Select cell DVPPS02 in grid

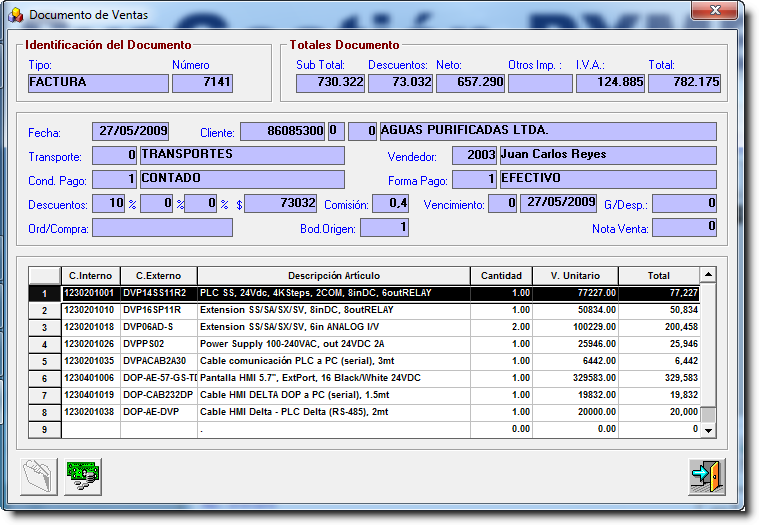pos(159,344)
